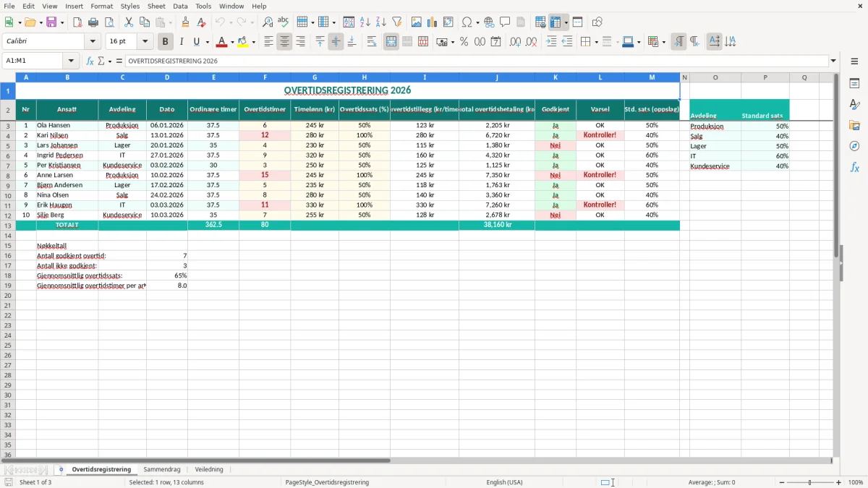Open the Paste options dropdown arrow
The image size is (868, 488).
170,22
